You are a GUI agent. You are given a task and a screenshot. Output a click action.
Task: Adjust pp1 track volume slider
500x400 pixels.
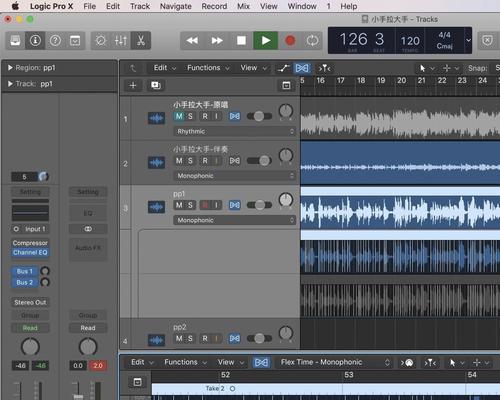click(x=259, y=205)
